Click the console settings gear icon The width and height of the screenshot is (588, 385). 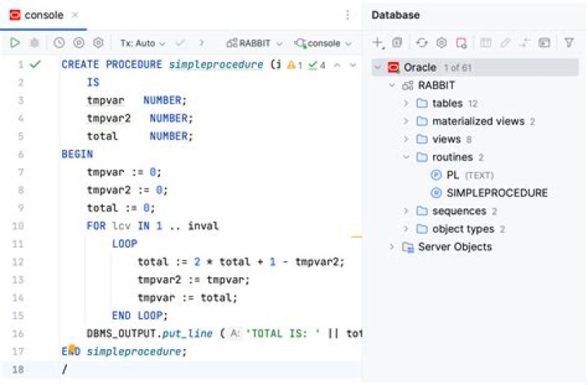pyautogui.click(x=98, y=42)
